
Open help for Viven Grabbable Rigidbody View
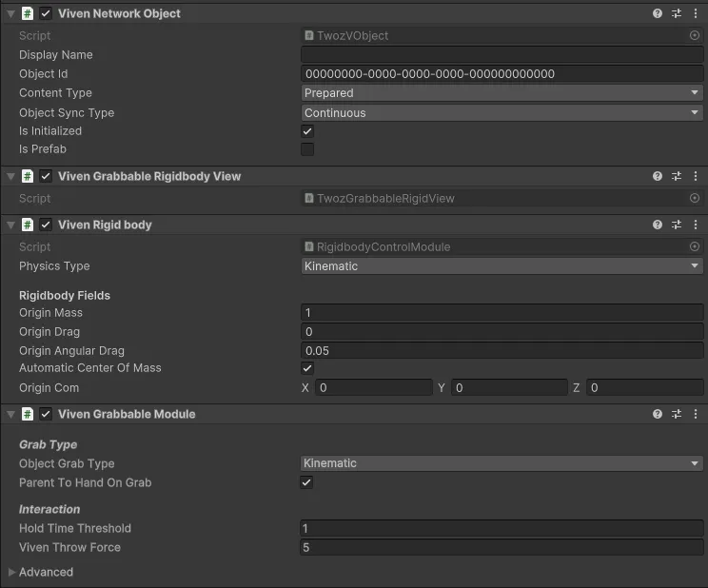[658, 176]
